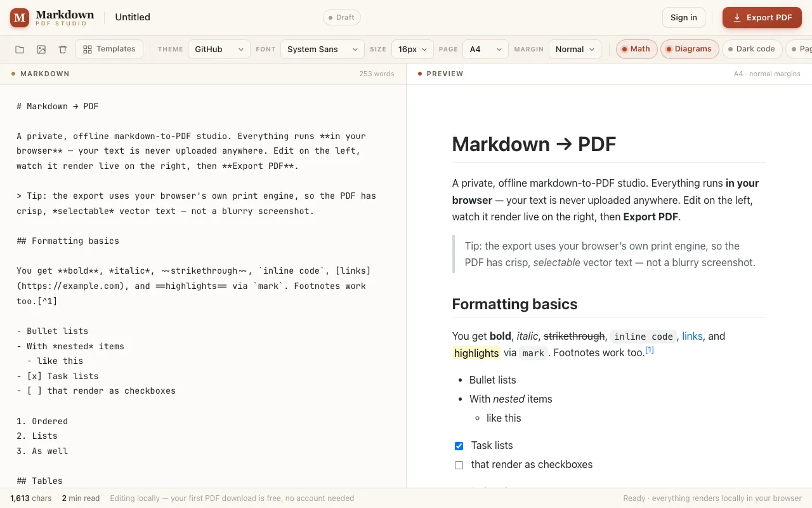
Task: Edit the Untitled document title
Action: pyautogui.click(x=133, y=17)
